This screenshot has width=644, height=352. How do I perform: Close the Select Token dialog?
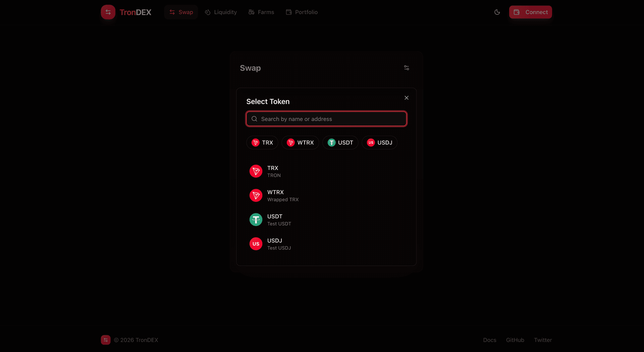406,98
